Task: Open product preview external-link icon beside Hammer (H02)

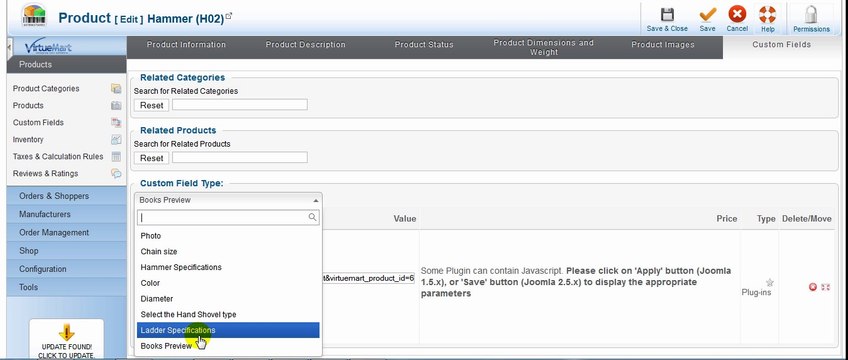Action: coord(229,16)
